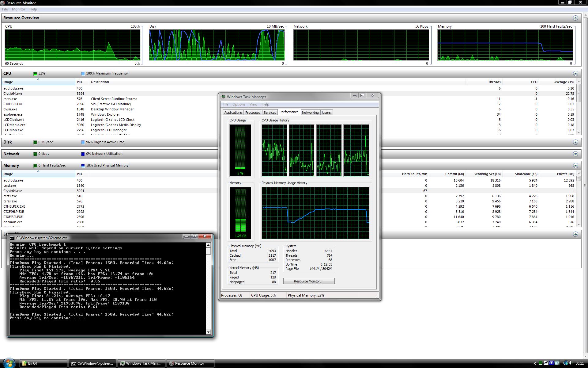Open Resource Monitor Monitor menu
This screenshot has height=368, width=588.
click(18, 9)
